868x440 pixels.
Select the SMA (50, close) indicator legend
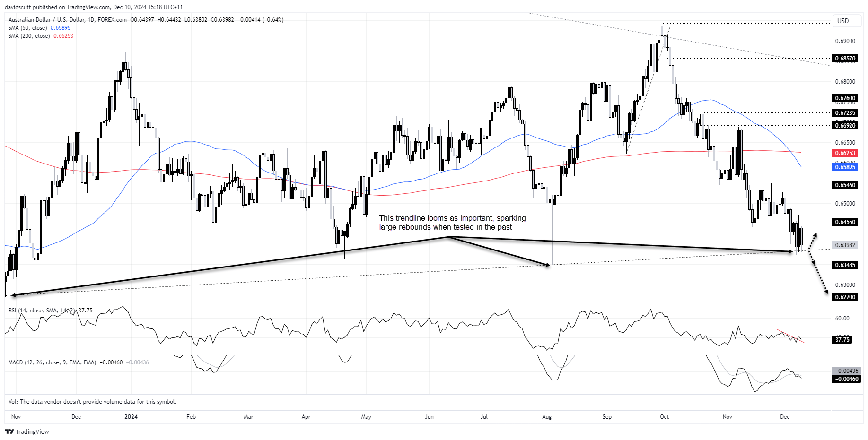tap(39, 28)
